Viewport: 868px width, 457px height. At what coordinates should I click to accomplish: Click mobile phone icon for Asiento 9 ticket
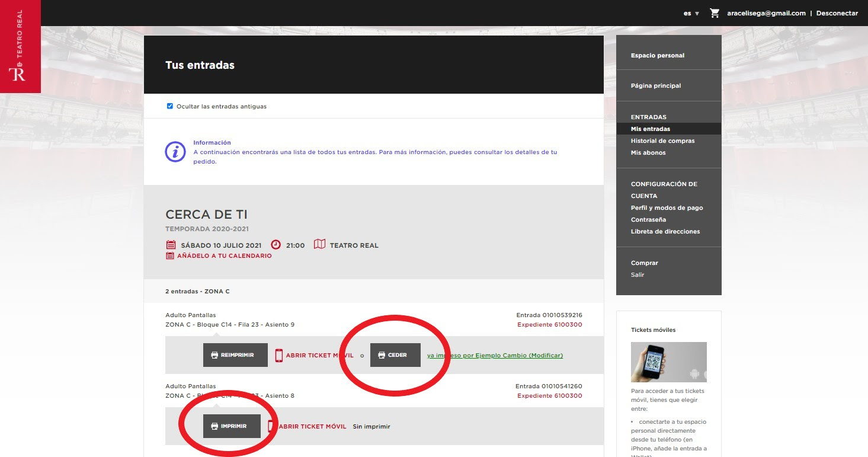point(279,355)
